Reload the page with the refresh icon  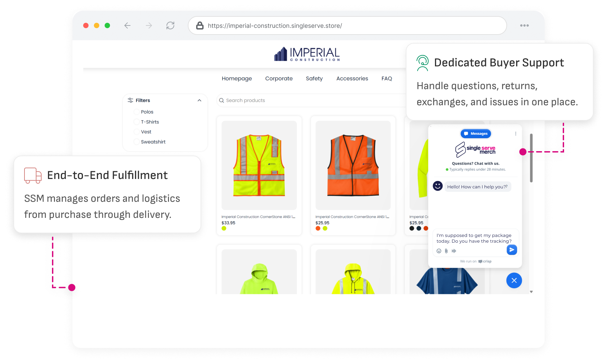170,25
